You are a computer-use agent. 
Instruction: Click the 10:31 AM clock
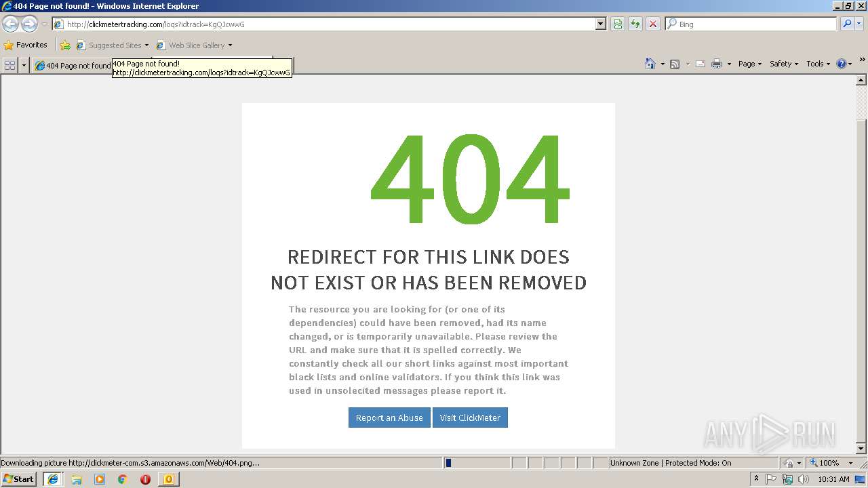click(833, 479)
